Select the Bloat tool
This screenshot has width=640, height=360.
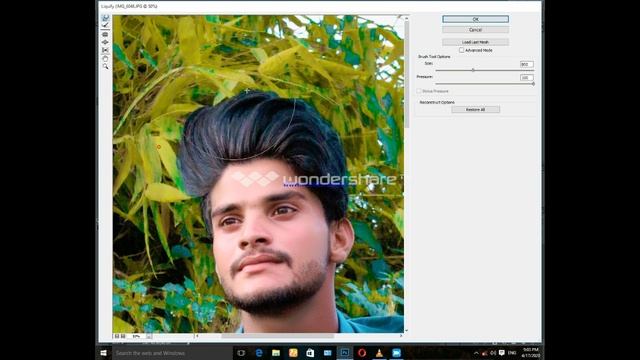(x=105, y=42)
